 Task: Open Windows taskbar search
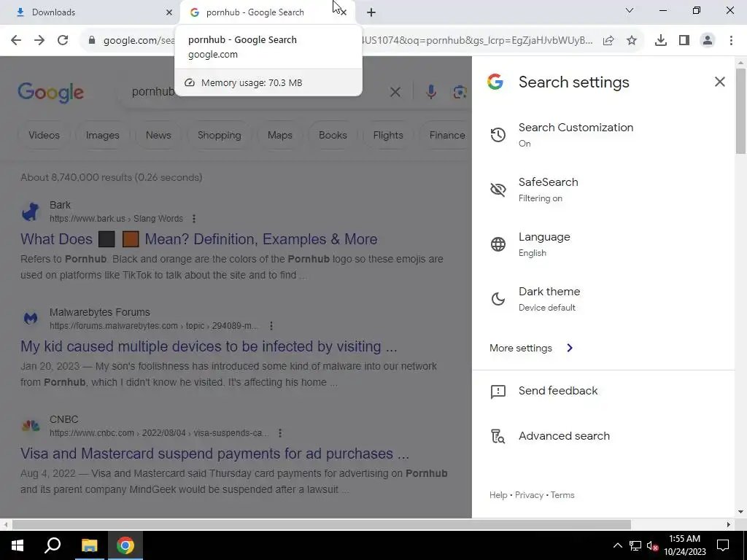click(x=53, y=545)
